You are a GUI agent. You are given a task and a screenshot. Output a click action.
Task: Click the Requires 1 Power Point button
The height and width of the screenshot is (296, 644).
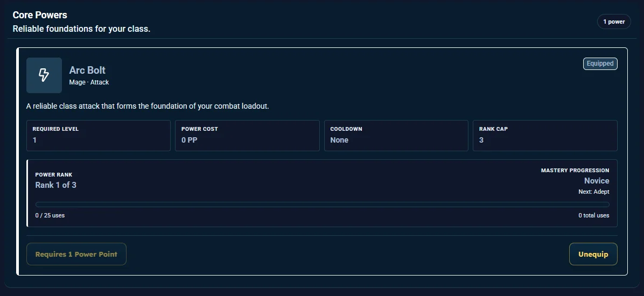(x=76, y=254)
